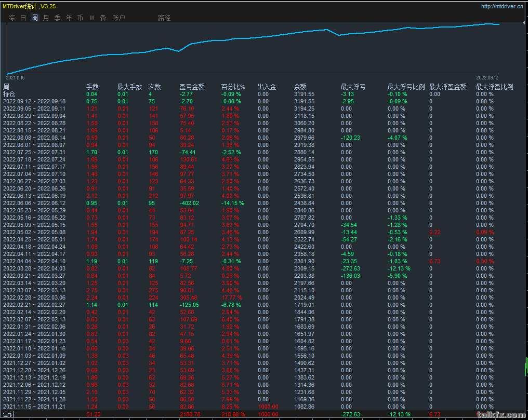
Task: Click the 2.22 max floating profit value
Action: coord(435,233)
